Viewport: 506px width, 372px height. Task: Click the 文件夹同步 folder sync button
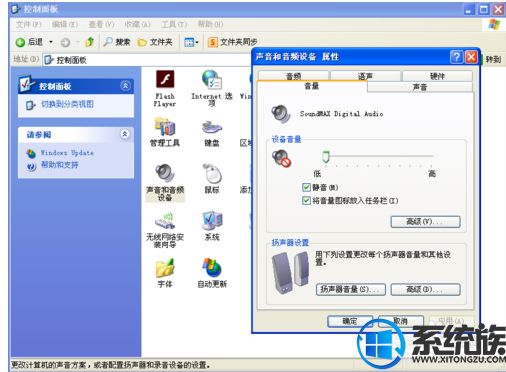pos(232,42)
